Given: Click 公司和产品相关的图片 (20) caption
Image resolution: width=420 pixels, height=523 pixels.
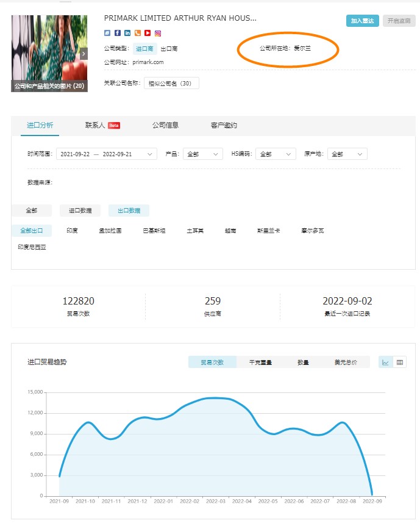Looking at the screenshot, I should coord(49,86).
